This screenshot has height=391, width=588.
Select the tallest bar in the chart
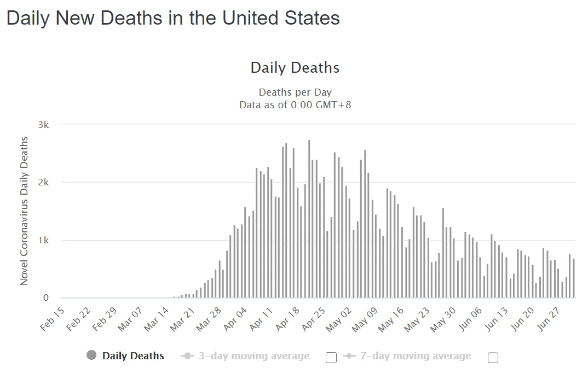click(x=309, y=219)
